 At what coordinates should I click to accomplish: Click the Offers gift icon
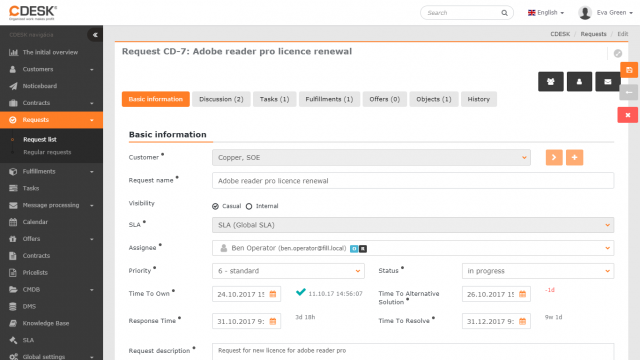click(x=13, y=239)
